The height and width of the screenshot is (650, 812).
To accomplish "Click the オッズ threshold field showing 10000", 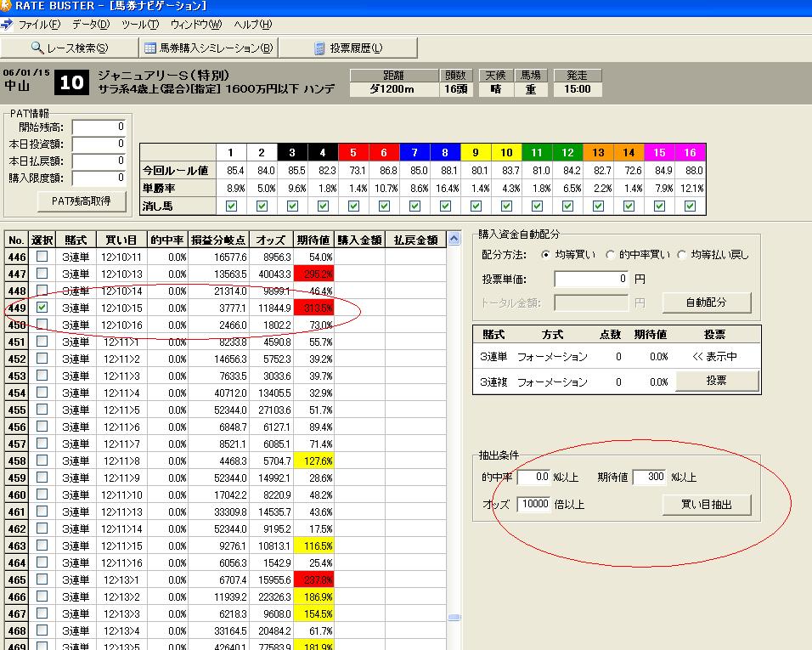I will (x=534, y=505).
